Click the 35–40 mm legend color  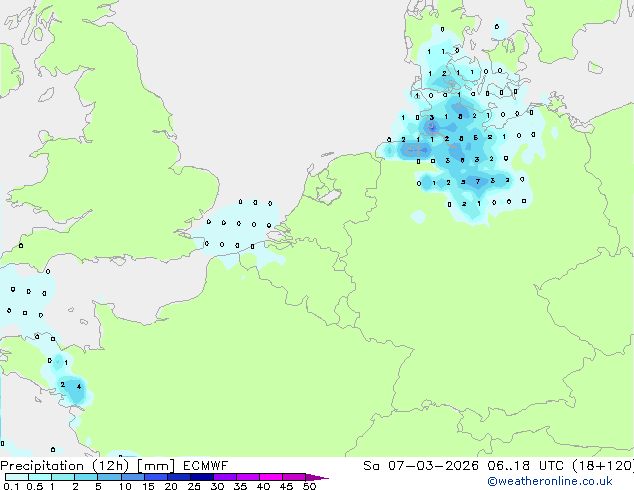pos(247,477)
